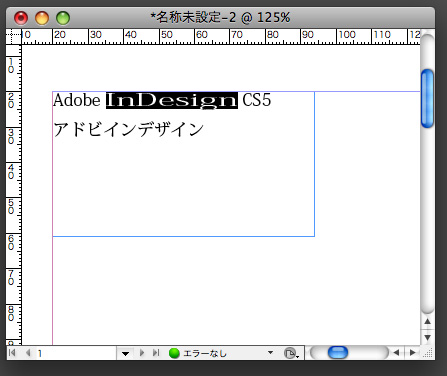Screen dimensions: 447x376
Task: Open the page number dropdown
Action: (x=125, y=353)
